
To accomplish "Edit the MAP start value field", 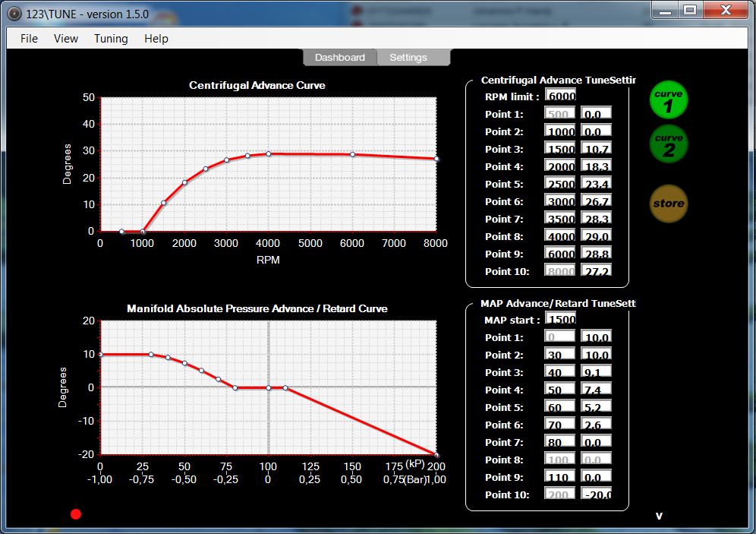I will tap(560, 320).
